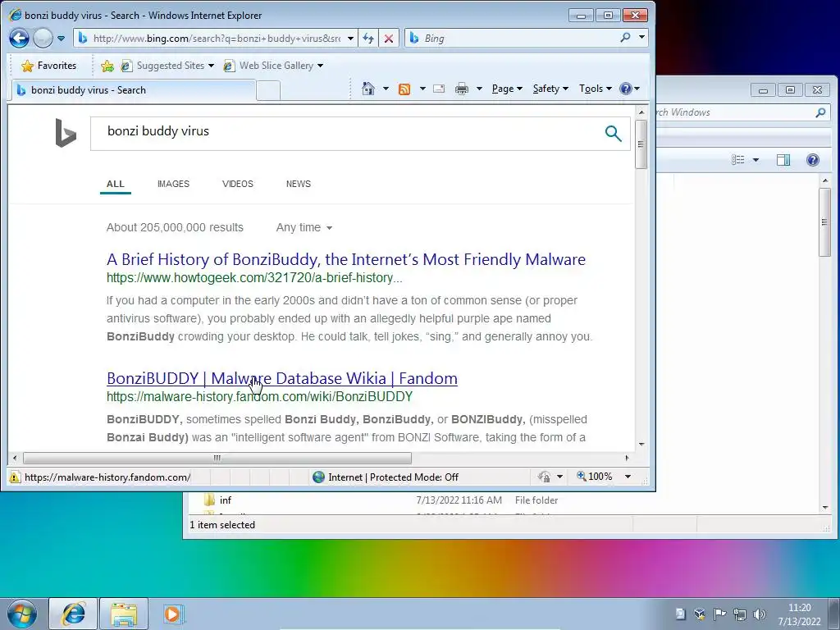Click the address bar URL field
840x630 pixels.
pyautogui.click(x=217, y=38)
